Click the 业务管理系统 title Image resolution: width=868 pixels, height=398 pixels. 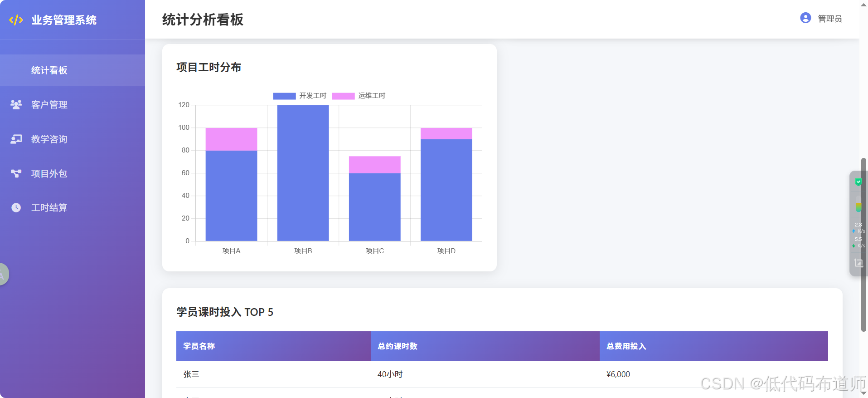[x=64, y=20]
